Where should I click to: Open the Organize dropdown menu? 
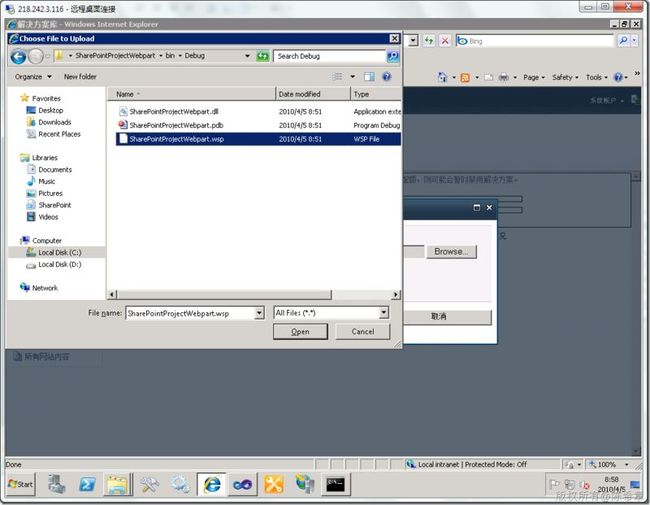click(x=33, y=77)
